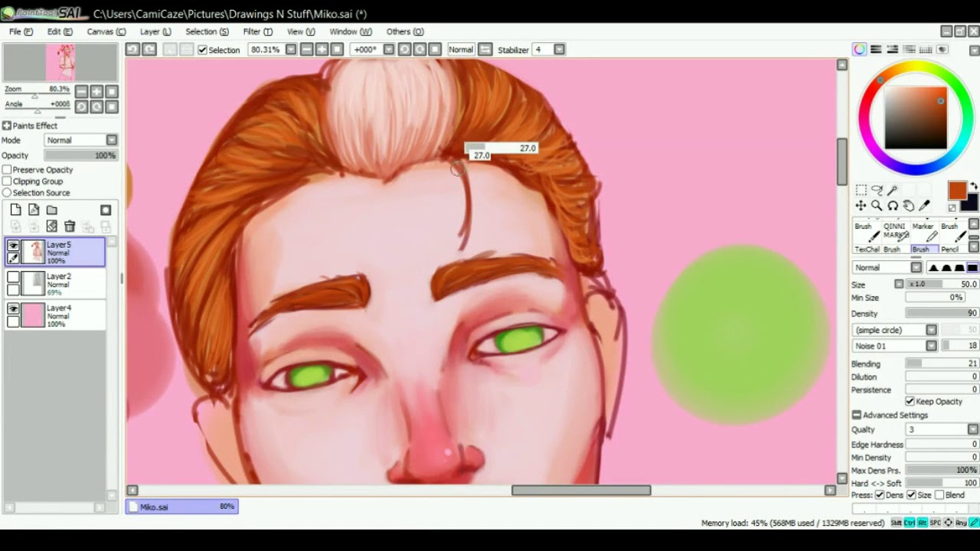This screenshot has width=980, height=551.
Task: Open the Others menu
Action: click(405, 31)
